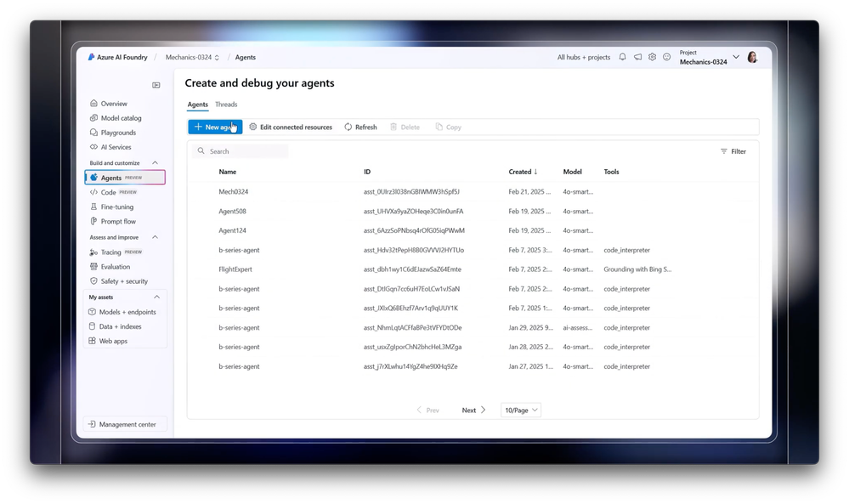Click the Agents breadcrumb

point(246,57)
